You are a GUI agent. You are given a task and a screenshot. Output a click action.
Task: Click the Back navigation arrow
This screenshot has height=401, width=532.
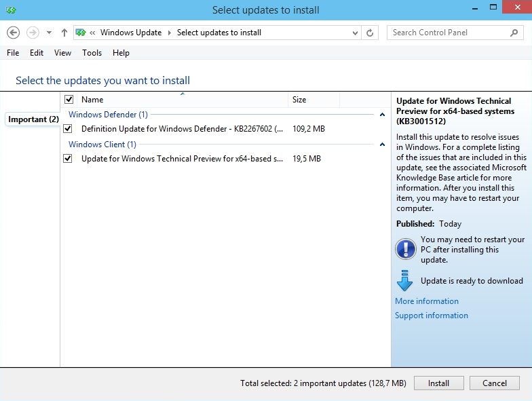click(x=13, y=33)
